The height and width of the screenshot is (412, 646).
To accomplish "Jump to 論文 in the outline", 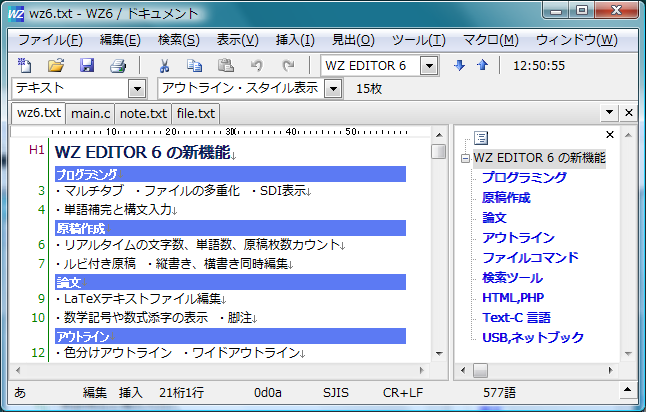I will coord(494,218).
